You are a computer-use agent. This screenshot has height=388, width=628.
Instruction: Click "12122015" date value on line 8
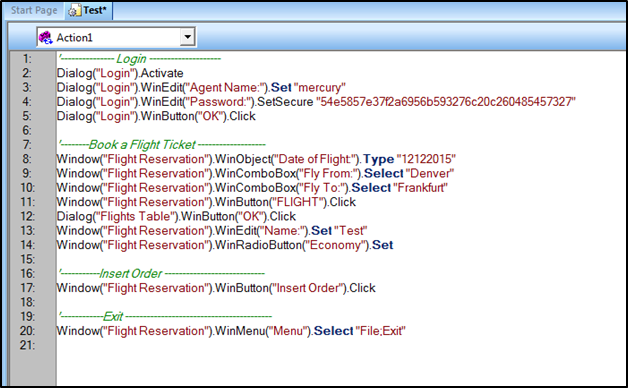pos(426,159)
